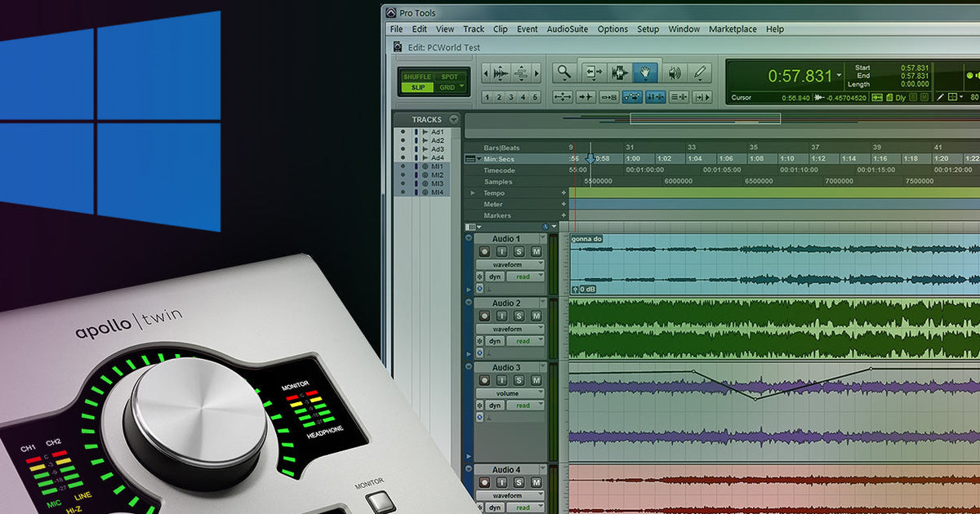Select the Pencil tool for waveform editing
The height and width of the screenshot is (514, 980).
[699, 72]
